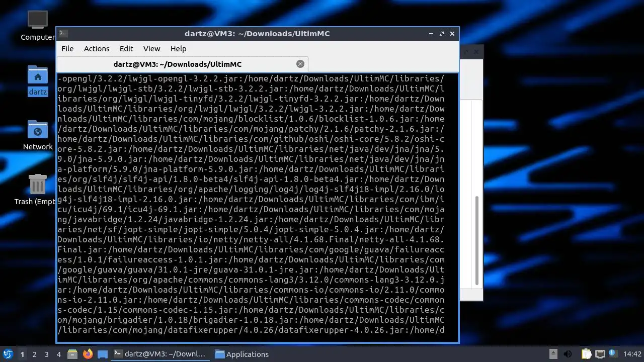The image size is (644, 362).
Task: Switch to workspace 3
Action: 47,354
